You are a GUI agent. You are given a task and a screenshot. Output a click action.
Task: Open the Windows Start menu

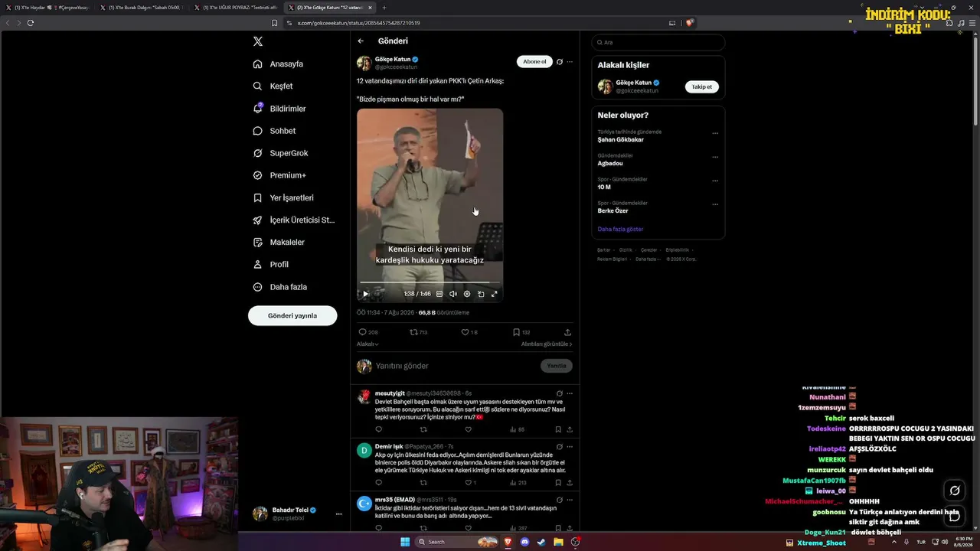[x=405, y=542]
